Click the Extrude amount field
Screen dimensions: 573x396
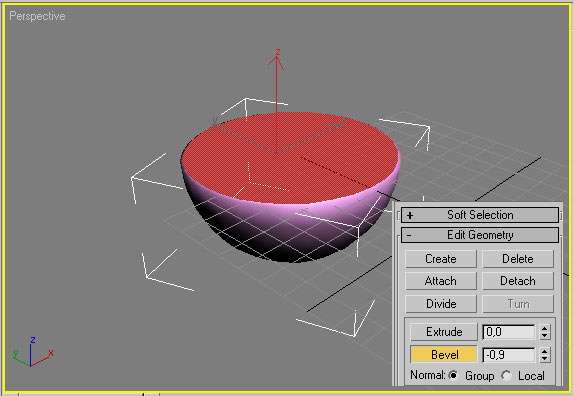pos(509,332)
